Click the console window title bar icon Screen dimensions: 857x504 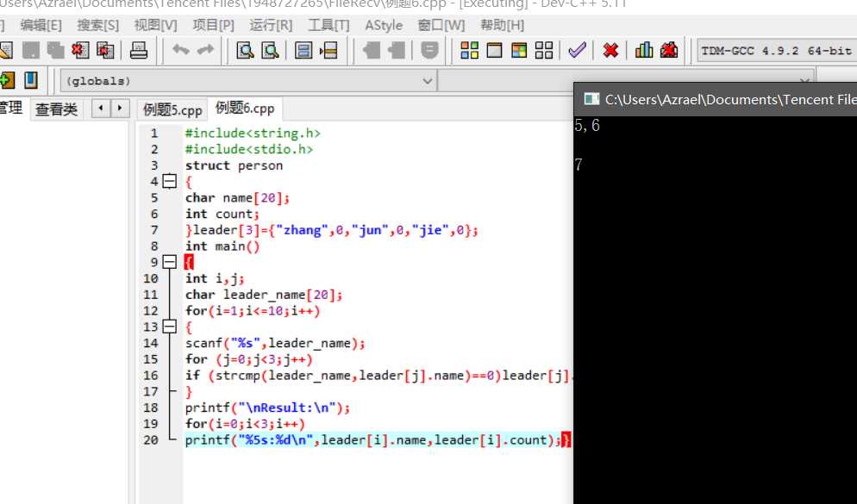point(591,99)
